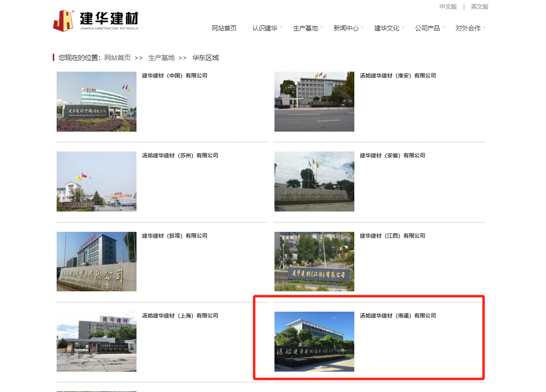Open the 认识建华 menu

tap(265, 28)
